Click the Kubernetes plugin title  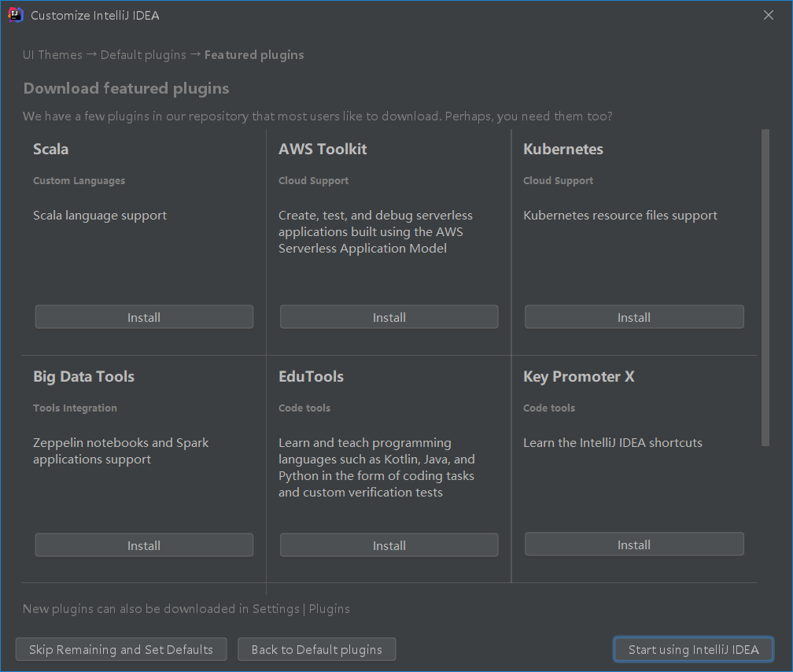pos(563,149)
